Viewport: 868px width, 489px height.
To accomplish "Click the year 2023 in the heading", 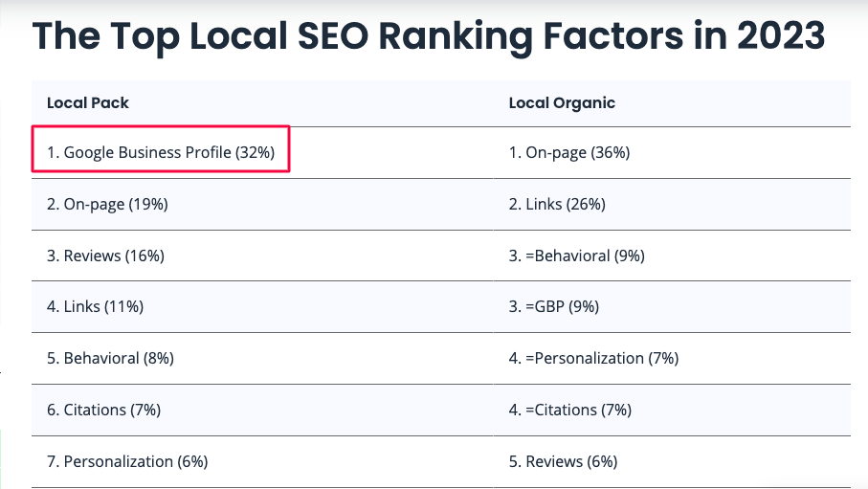I will (781, 35).
